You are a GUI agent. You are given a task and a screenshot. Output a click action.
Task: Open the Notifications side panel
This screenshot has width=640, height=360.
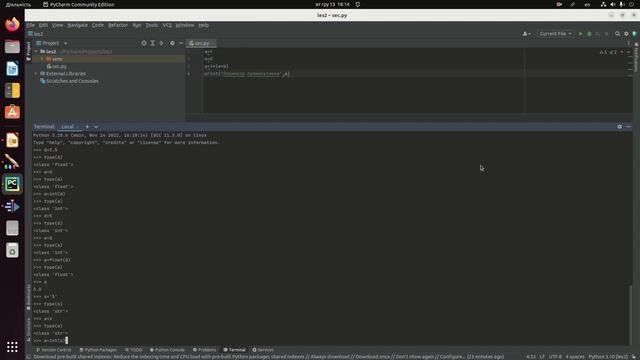[x=636, y=57]
